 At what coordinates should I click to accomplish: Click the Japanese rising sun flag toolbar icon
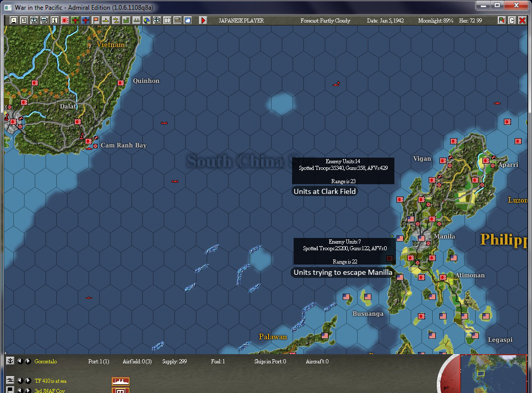[65, 20]
